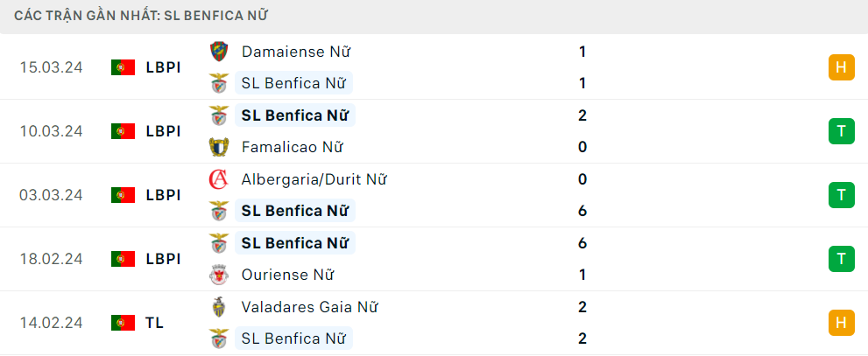
Task: Open the Famalicao Nữ team link
Action: pyautogui.click(x=293, y=147)
